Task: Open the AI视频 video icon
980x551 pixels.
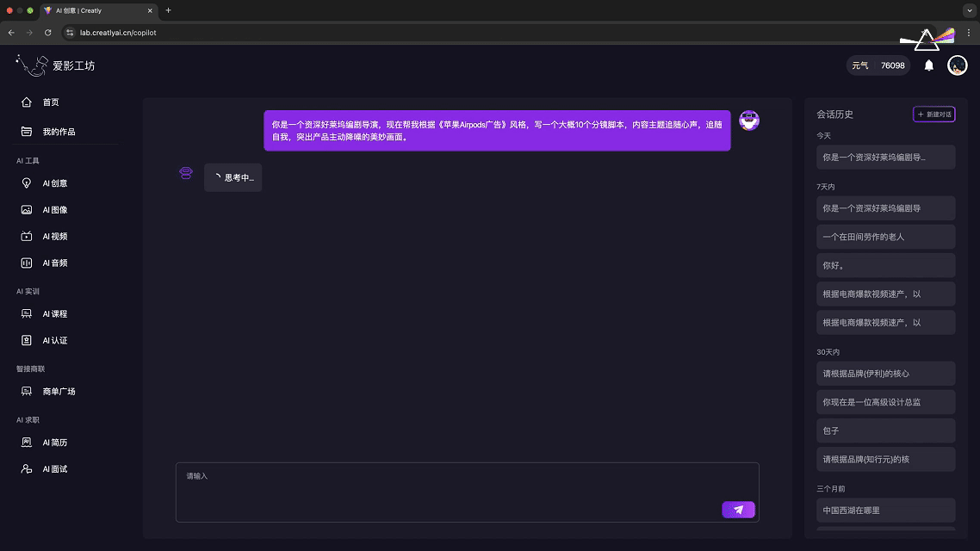Action: point(26,236)
